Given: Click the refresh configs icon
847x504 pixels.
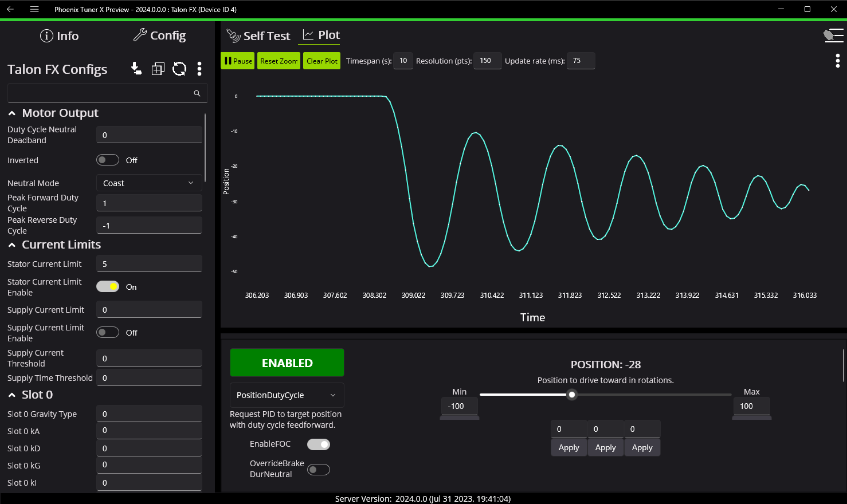Looking at the screenshot, I should pos(179,69).
